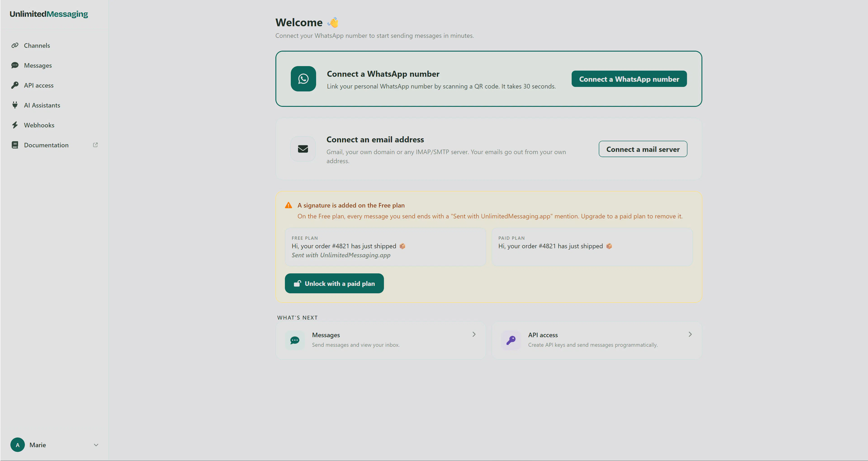Viewport: 868px width, 461px height.
Task: Click the Webhooks lightning bolt icon
Action: click(15, 125)
